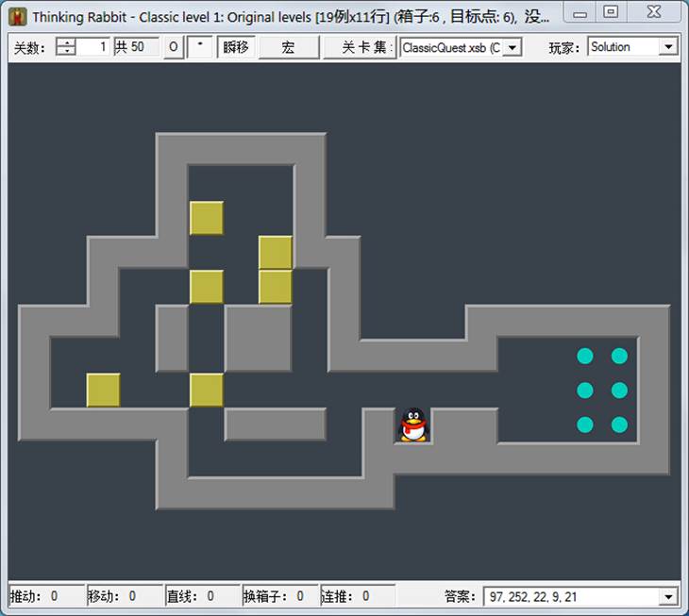689x616 pixels.
Task: Click the level number spinner arrows
Action: [65, 47]
